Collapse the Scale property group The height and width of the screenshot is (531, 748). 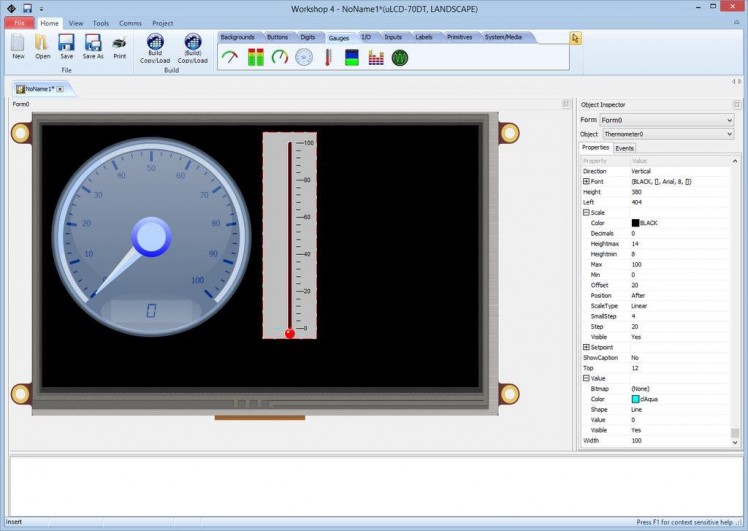pos(586,213)
